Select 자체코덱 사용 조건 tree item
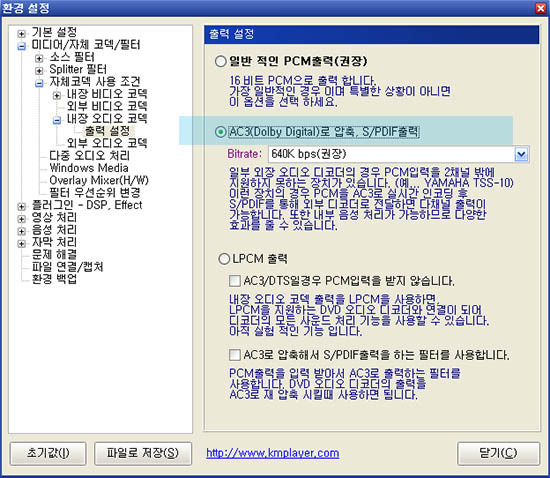This screenshot has width=550, height=478. [x=95, y=82]
